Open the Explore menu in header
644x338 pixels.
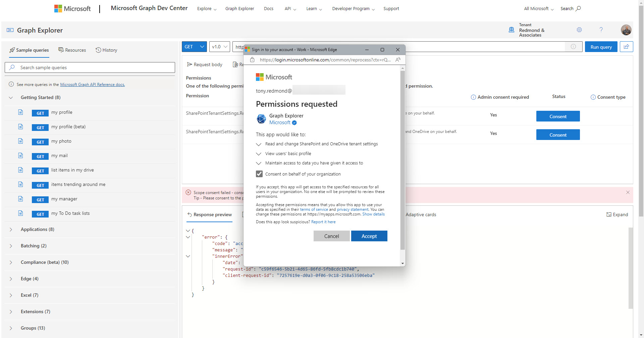(207, 9)
